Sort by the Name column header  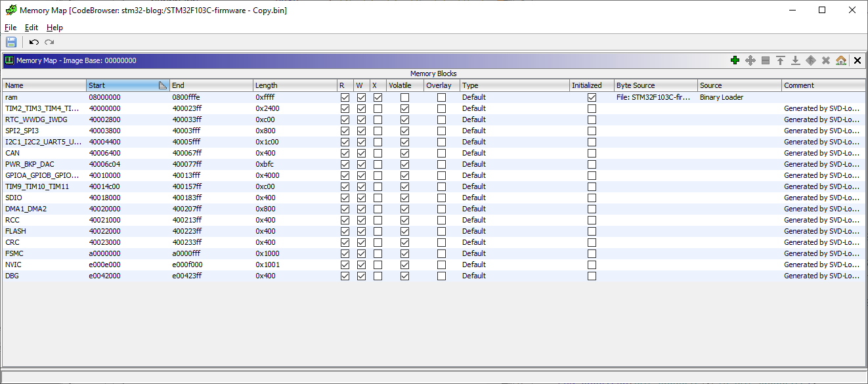pos(45,85)
